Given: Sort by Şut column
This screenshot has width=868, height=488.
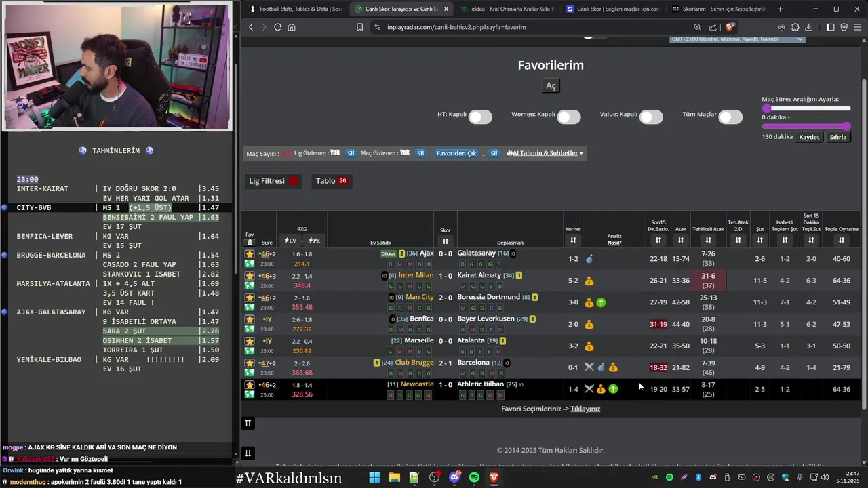Looking at the screenshot, I should click(x=759, y=240).
